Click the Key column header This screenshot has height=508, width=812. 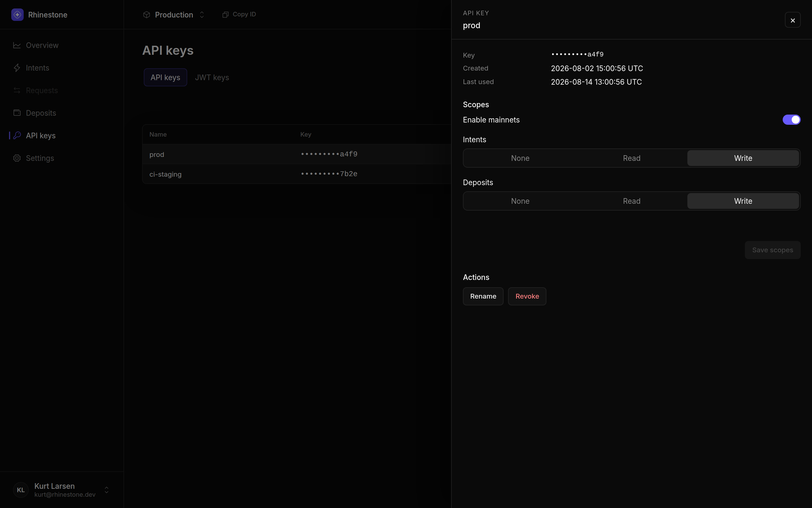tap(306, 134)
